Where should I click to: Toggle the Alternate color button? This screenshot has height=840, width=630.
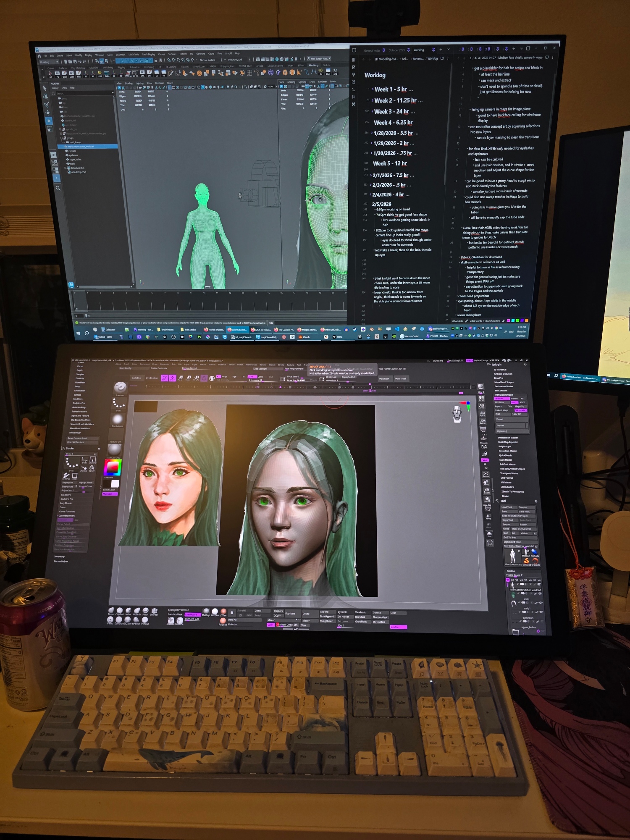[x=110, y=494]
